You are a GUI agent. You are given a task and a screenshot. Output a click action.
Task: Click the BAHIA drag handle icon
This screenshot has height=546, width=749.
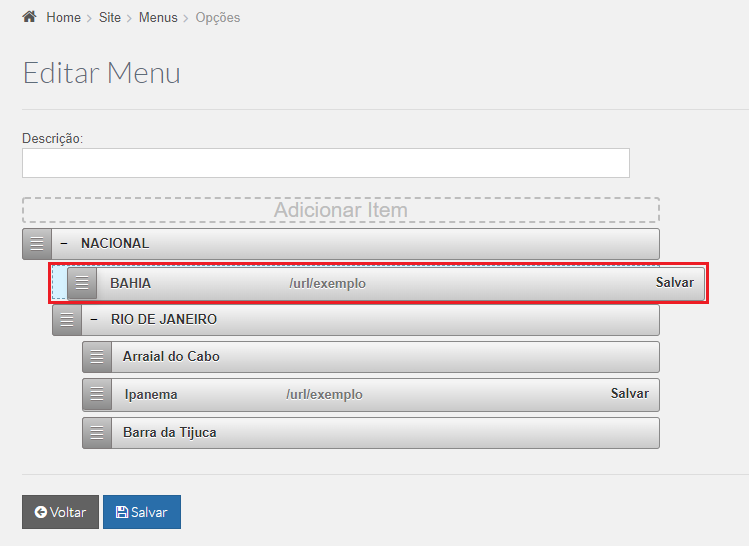click(x=82, y=283)
